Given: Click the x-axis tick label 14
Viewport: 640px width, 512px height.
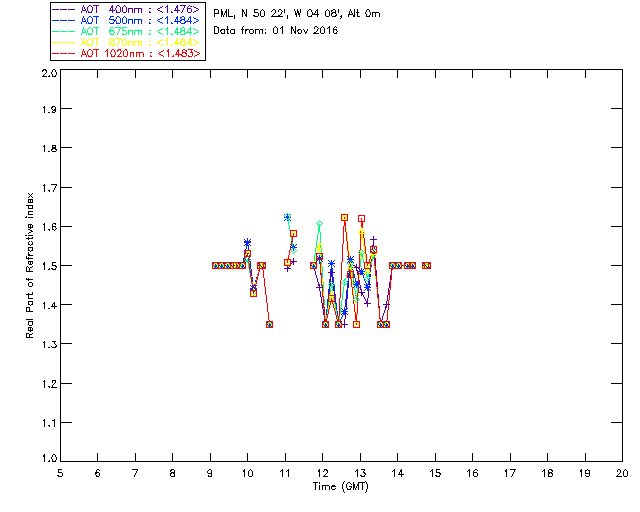Looking at the screenshot, I should [398, 473].
